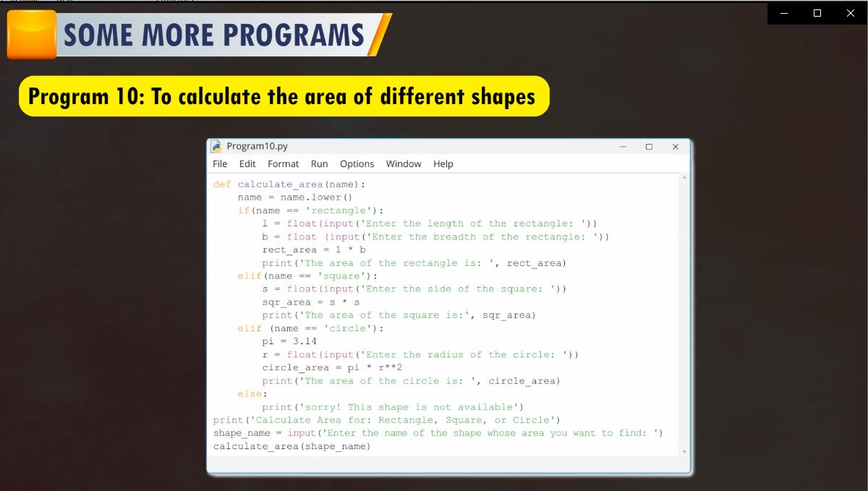Open the Window menu

coord(404,164)
